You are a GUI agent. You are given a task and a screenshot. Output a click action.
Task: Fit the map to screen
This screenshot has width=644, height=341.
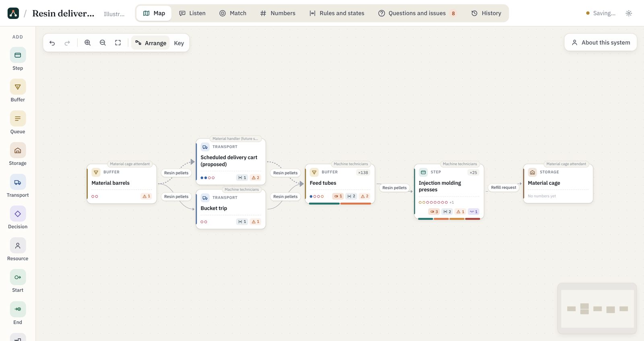coord(118,43)
